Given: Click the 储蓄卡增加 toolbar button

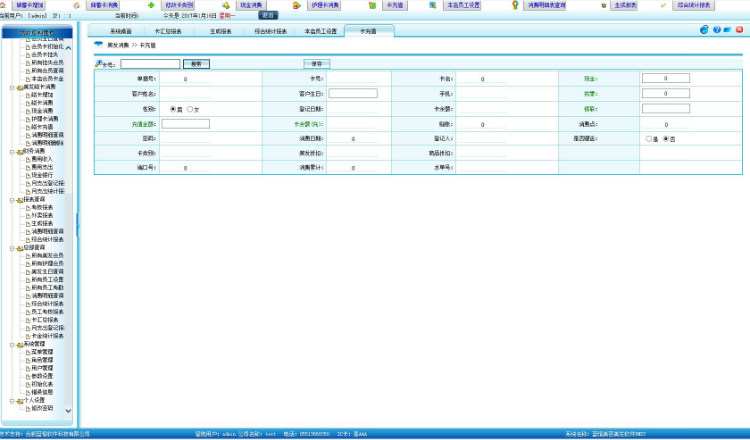Looking at the screenshot, I should pyautogui.click(x=30, y=5).
